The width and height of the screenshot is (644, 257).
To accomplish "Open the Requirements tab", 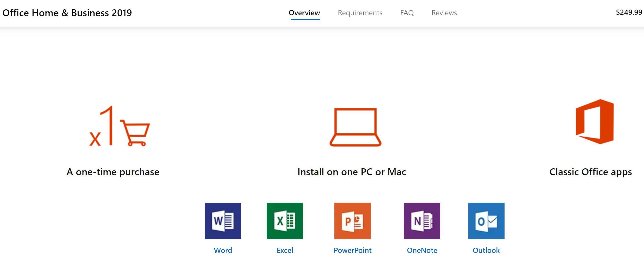I will point(360,13).
